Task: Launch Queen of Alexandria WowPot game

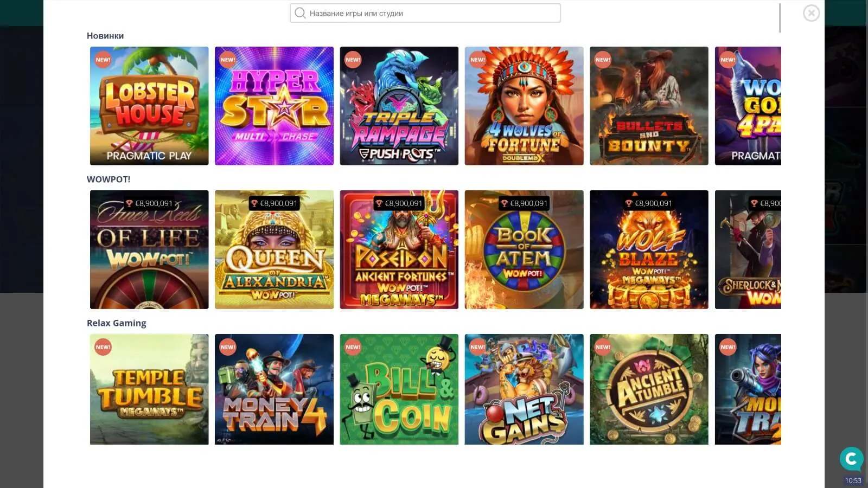Action: (x=274, y=249)
